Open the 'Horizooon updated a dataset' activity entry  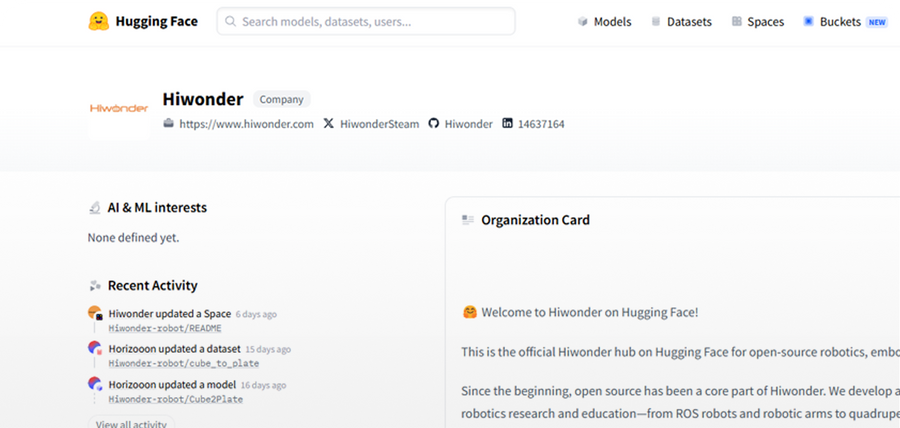pyautogui.click(x=174, y=349)
